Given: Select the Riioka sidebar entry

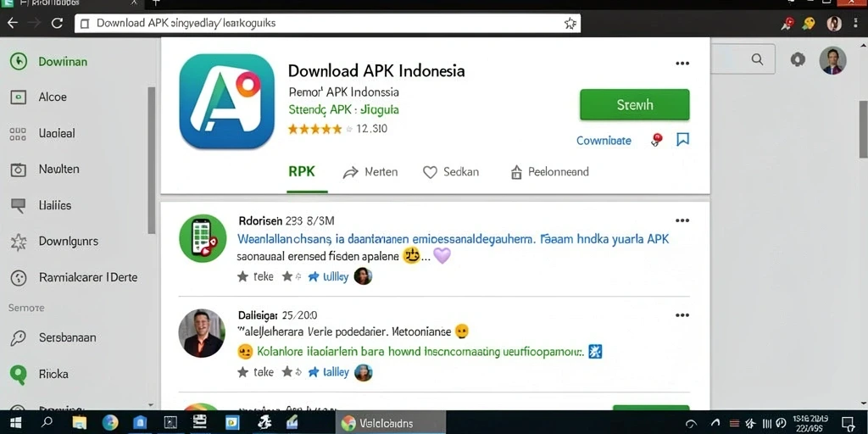Looking at the screenshot, I should tap(53, 374).
